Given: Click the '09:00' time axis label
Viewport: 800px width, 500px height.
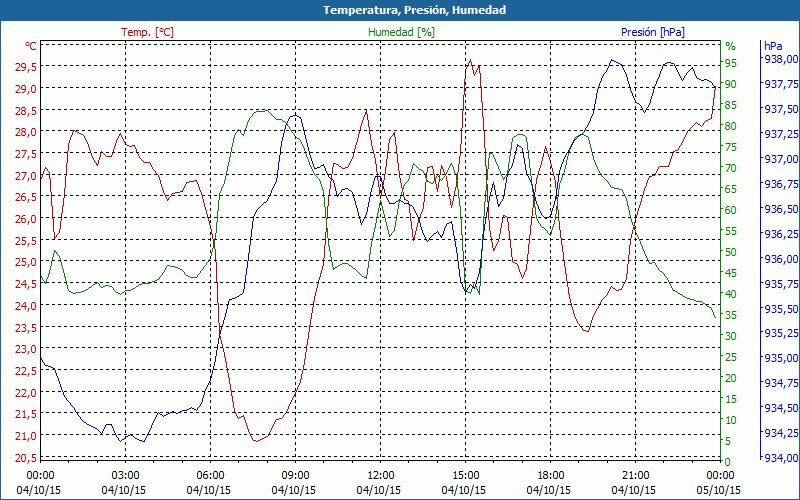Looking at the screenshot, I should point(295,475).
